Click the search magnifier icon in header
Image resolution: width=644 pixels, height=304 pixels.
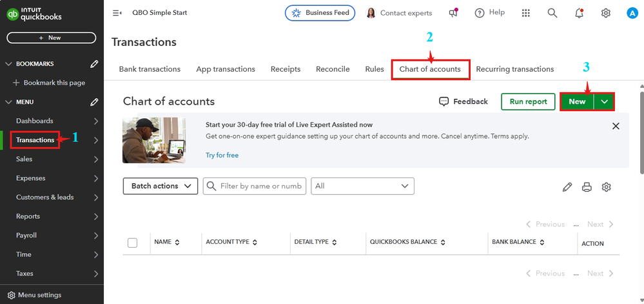pos(552,13)
